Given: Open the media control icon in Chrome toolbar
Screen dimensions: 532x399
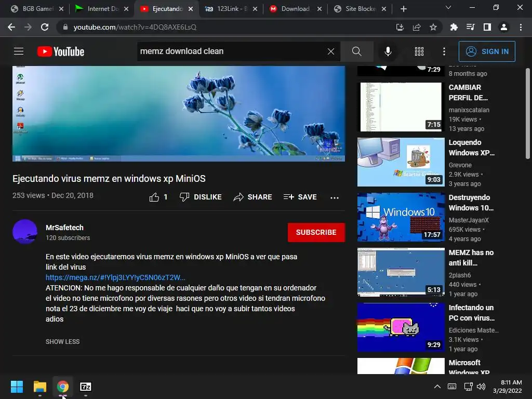Looking at the screenshot, I should pyautogui.click(x=470, y=27).
